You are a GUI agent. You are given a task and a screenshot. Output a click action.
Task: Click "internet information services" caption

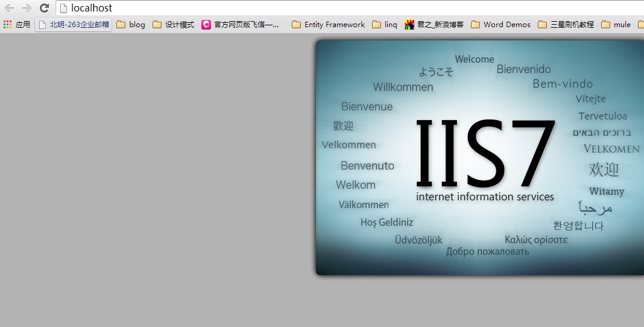point(485,197)
